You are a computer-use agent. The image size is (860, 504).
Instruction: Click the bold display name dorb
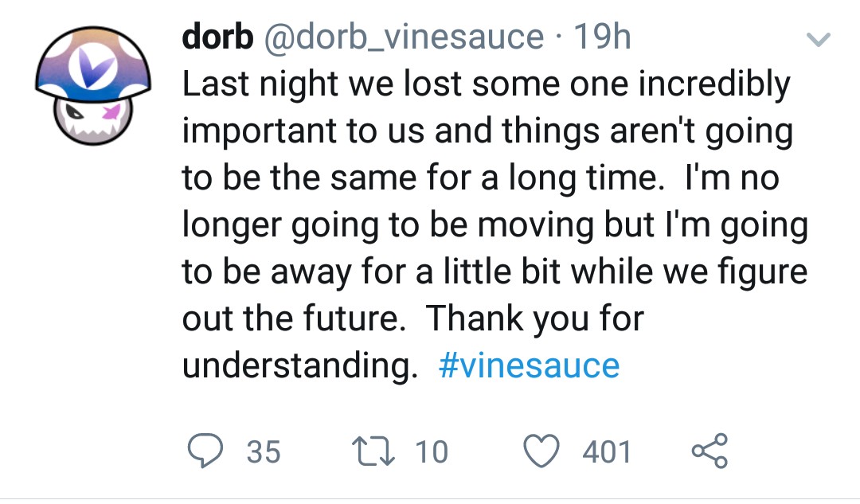click(x=217, y=37)
